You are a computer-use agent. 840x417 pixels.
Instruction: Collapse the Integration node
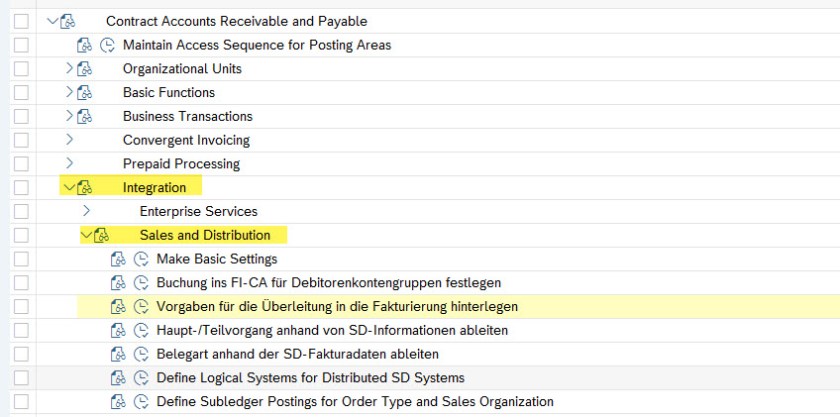click(x=68, y=188)
